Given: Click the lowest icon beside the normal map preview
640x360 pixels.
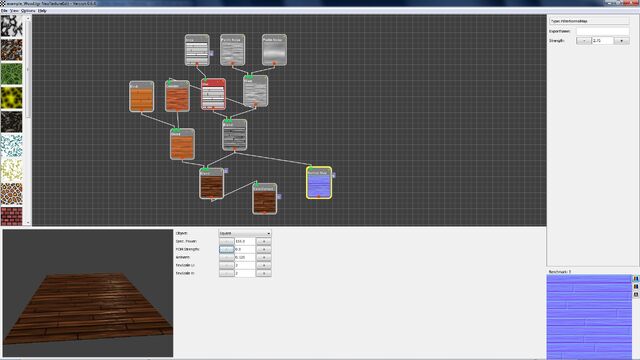Looking at the screenshot, I should 636,294.
